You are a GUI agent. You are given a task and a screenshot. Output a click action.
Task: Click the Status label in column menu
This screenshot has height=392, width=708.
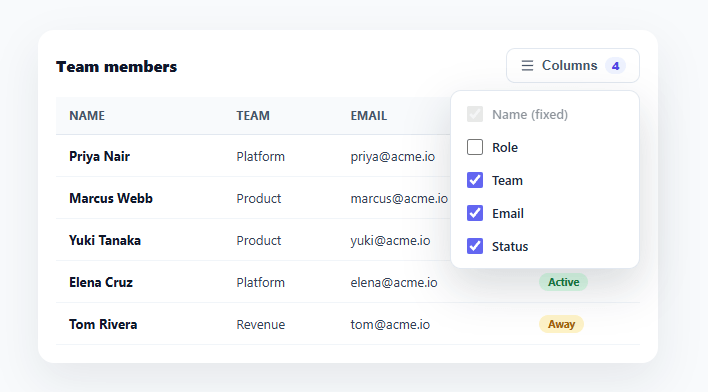tap(510, 247)
